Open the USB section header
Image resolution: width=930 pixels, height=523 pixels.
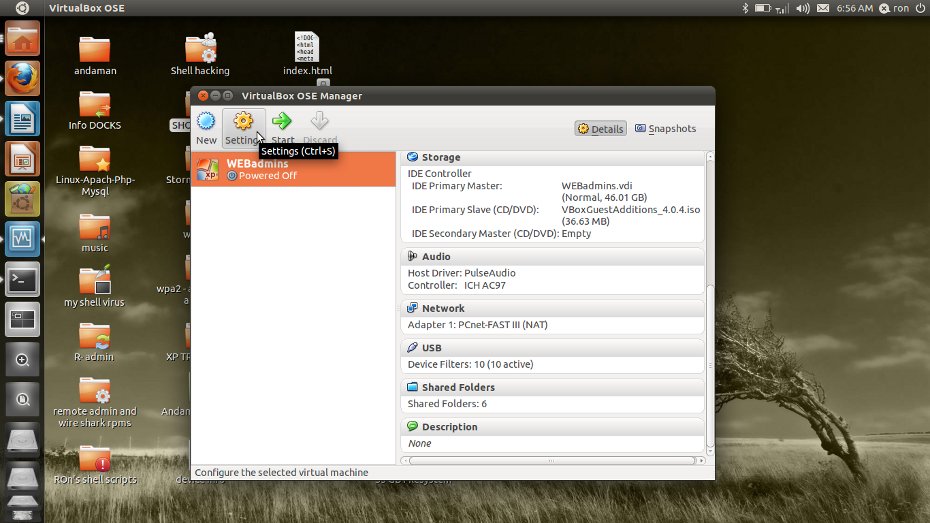553,347
